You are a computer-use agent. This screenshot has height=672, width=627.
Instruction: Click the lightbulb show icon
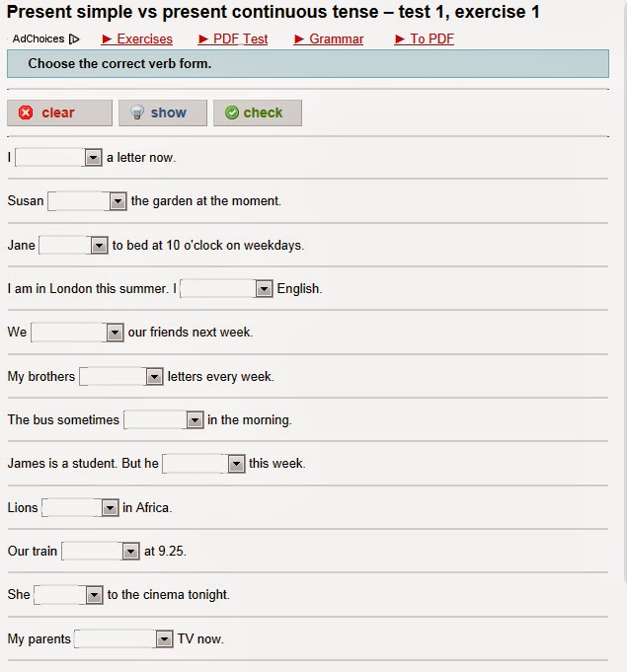click(x=137, y=112)
